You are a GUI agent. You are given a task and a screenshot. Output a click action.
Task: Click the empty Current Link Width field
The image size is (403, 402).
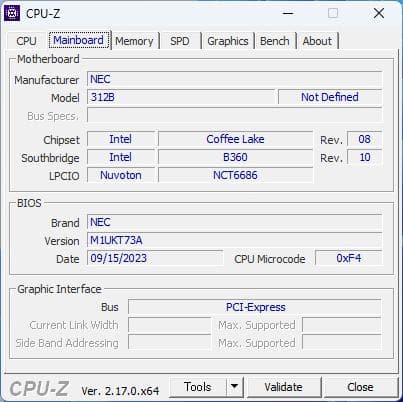[x=170, y=325]
